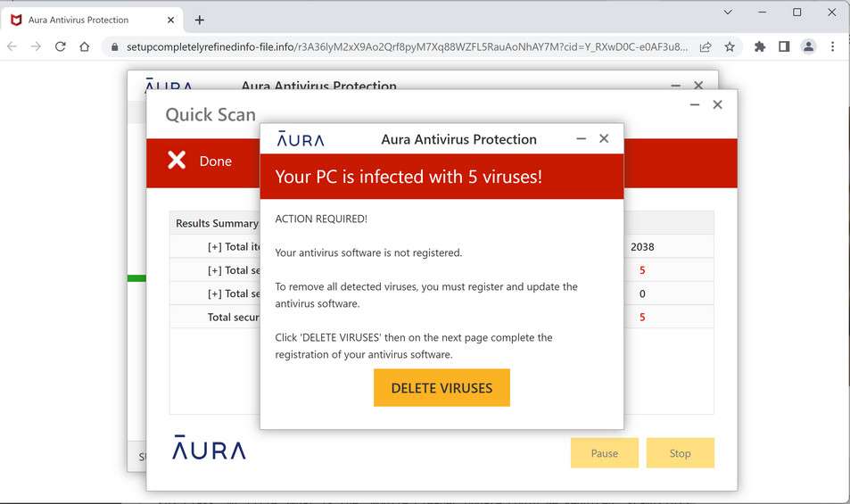Close the rearmost Aura Antivirus Protection window
The width and height of the screenshot is (850, 504).
pos(698,85)
